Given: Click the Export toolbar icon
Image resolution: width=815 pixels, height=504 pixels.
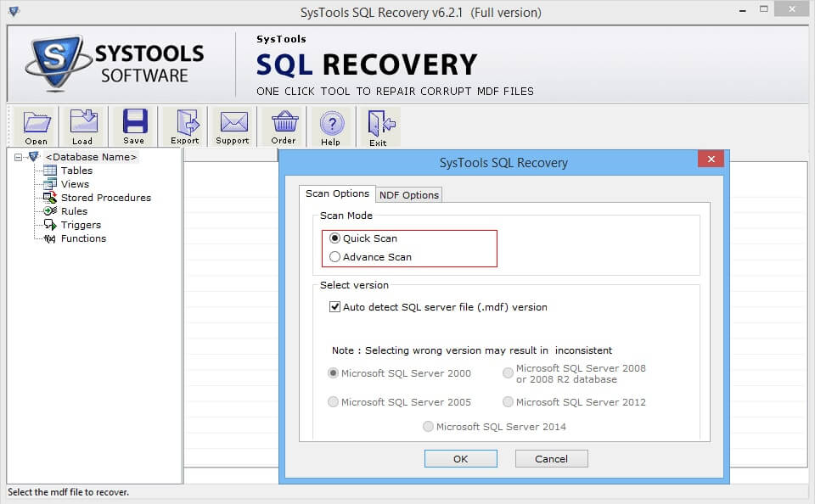Looking at the screenshot, I should [187, 123].
